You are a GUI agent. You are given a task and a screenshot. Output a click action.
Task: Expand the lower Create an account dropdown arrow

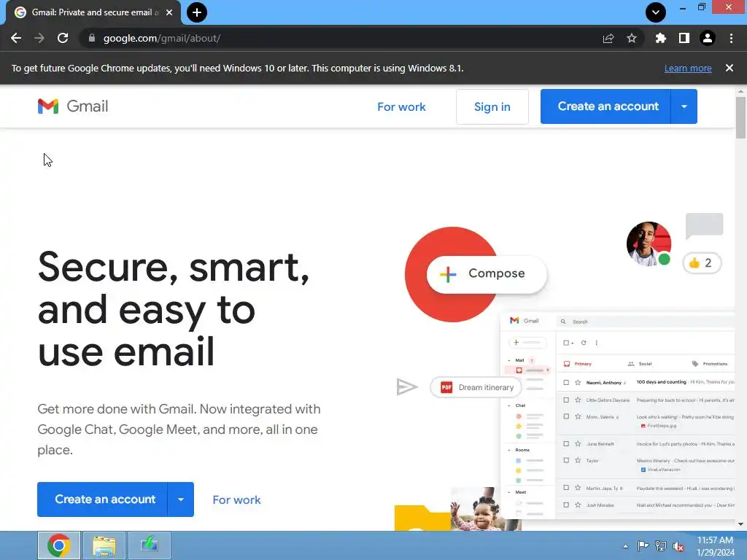point(181,499)
